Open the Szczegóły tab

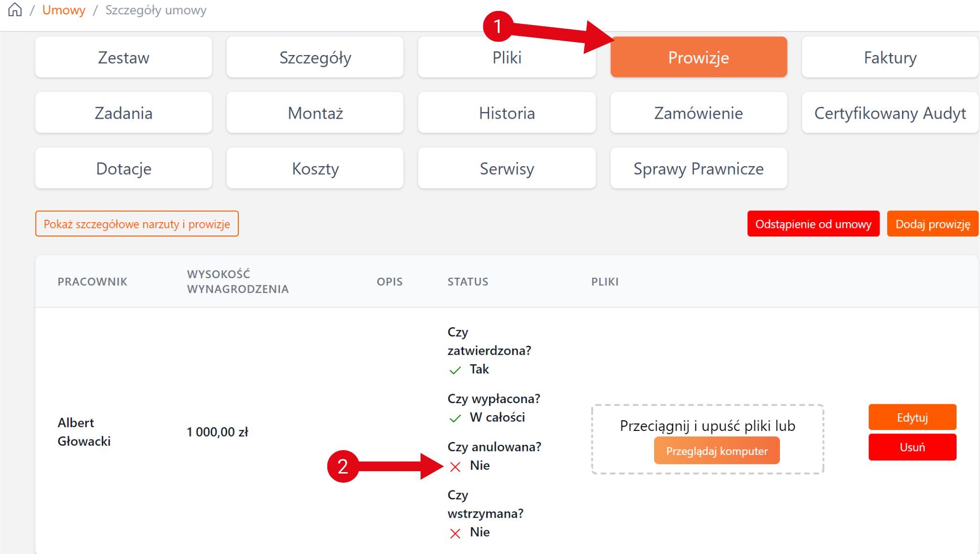click(x=315, y=57)
